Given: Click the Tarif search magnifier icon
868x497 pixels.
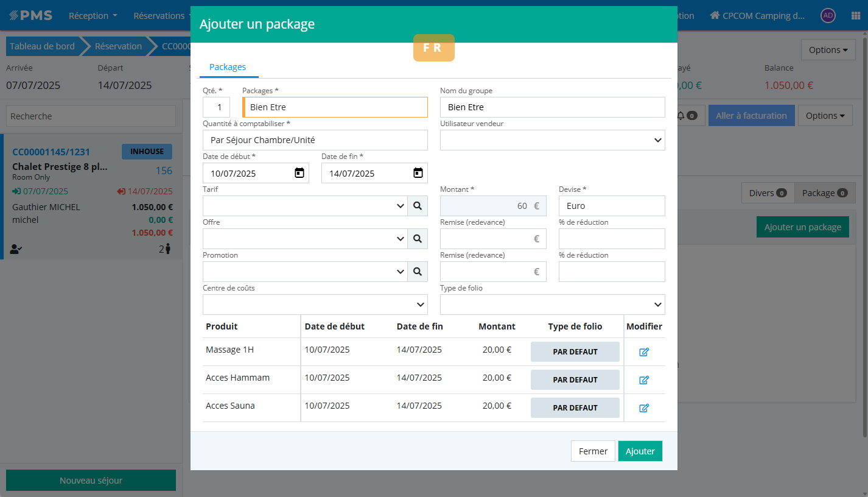Looking at the screenshot, I should [x=417, y=206].
